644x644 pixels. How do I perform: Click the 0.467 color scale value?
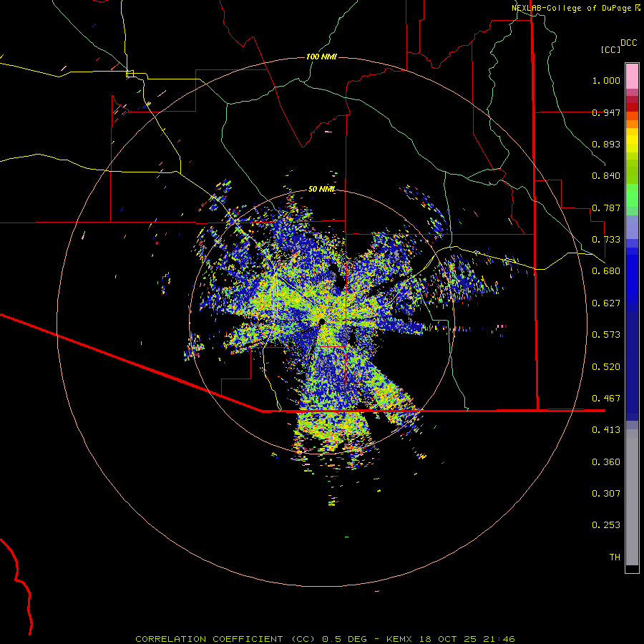point(606,399)
